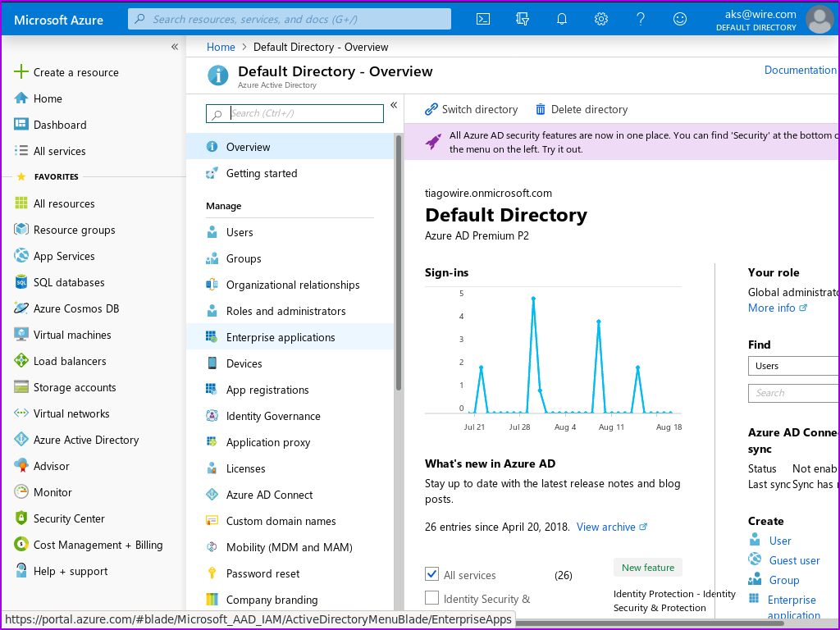Open Company branding menu item
This screenshot has height=630, width=840.
[x=290, y=600]
